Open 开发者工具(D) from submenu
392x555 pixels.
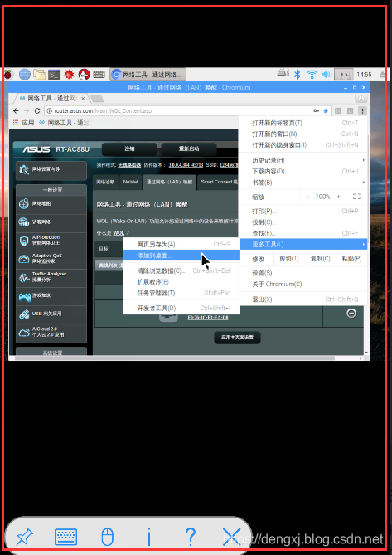pos(181,308)
